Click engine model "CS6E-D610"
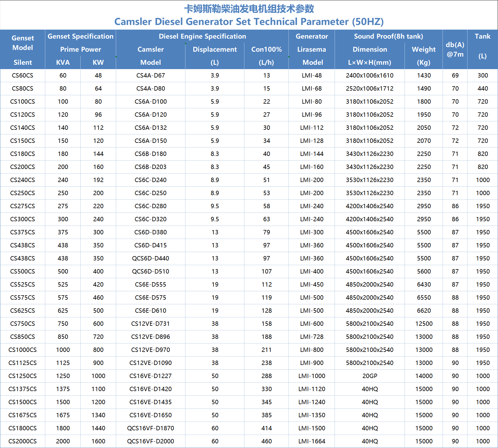Viewport: 498px width, 448px height. [151, 311]
